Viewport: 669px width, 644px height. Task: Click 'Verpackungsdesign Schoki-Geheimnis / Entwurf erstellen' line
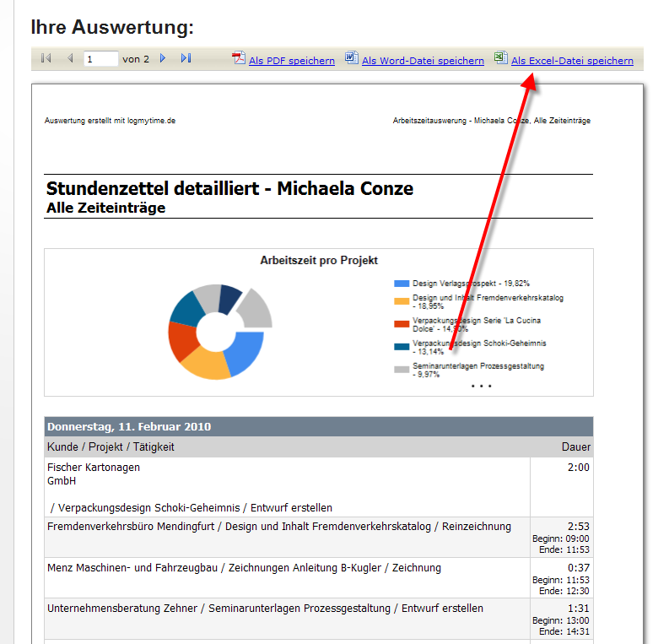click(192, 508)
